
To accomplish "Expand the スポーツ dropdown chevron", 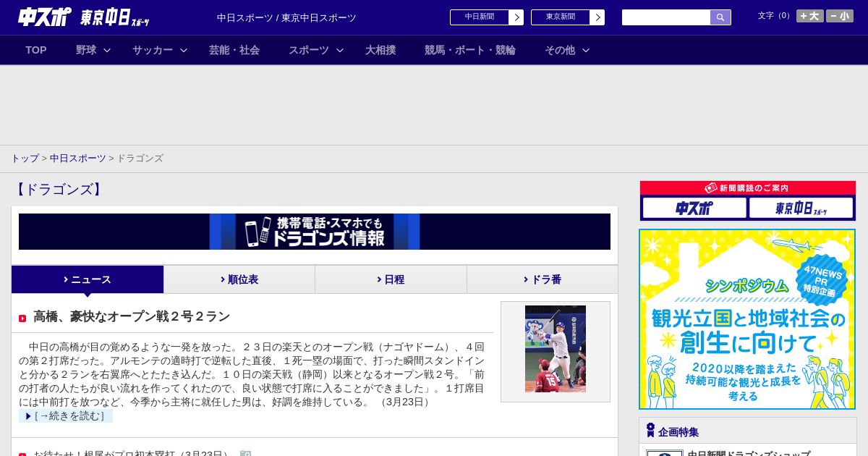I will [x=340, y=50].
